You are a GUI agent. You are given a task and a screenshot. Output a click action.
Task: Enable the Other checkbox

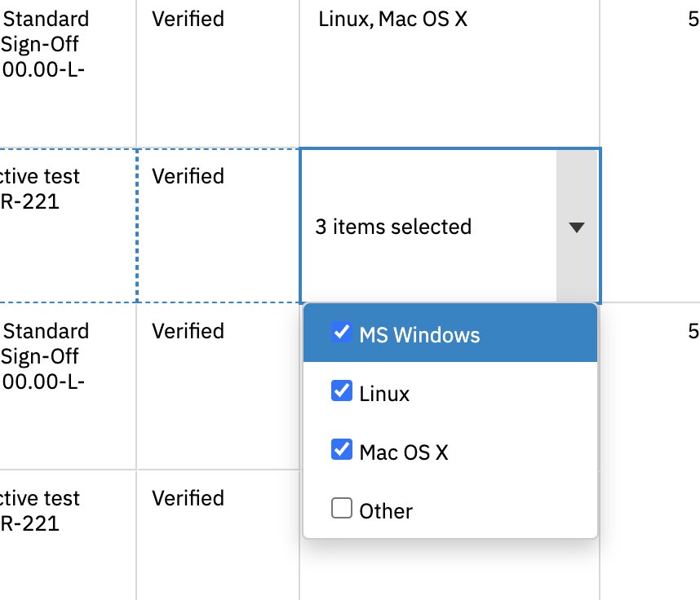tap(341, 510)
